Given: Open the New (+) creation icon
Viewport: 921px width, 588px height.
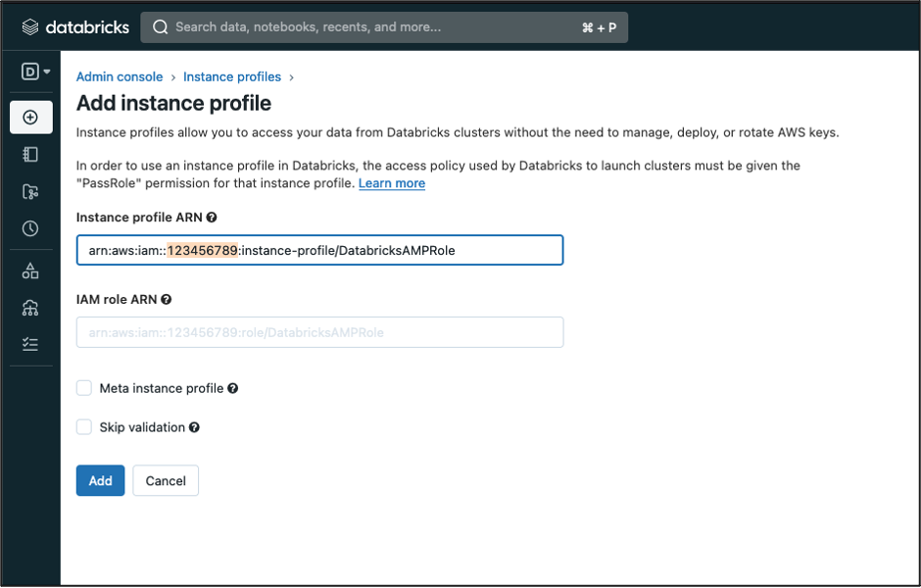Looking at the screenshot, I should tap(29, 116).
